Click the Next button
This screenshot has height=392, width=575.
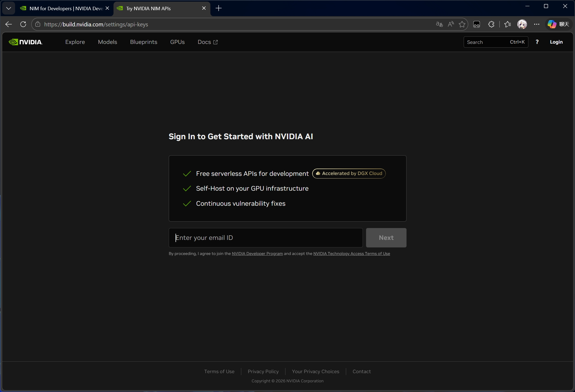pos(386,237)
